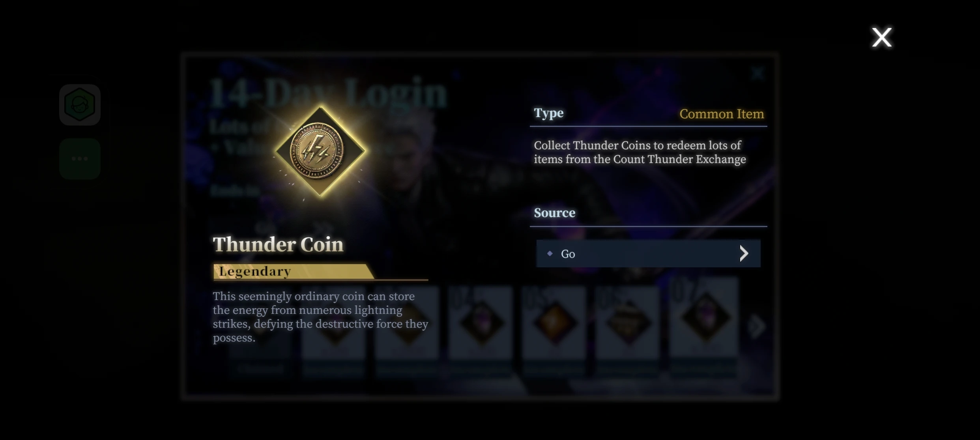Click the Source section header
Viewport: 980px width, 440px height.
tap(554, 213)
